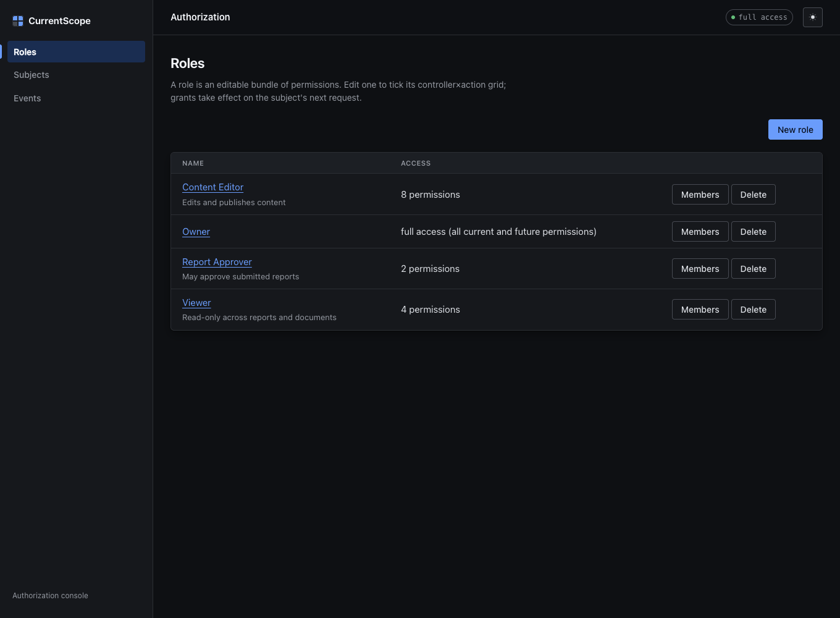Delete the Owner role
Viewport: 840px width, 618px height.
754,232
